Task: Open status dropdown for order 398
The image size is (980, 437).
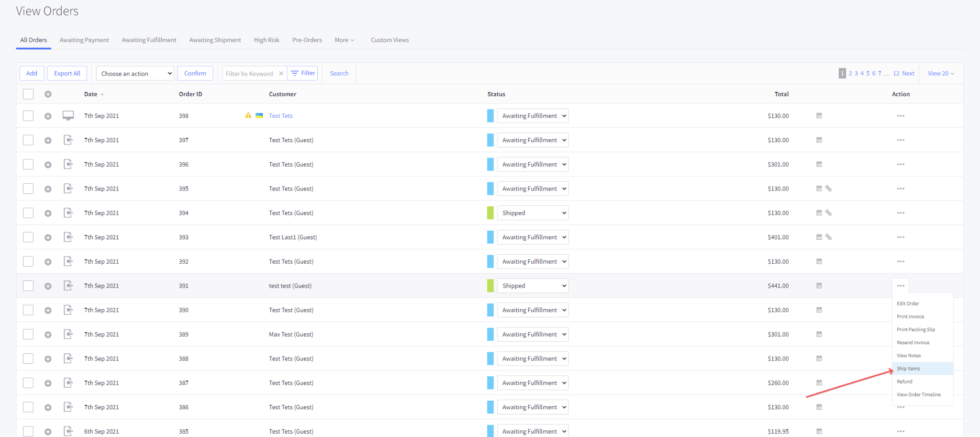Action: click(533, 116)
